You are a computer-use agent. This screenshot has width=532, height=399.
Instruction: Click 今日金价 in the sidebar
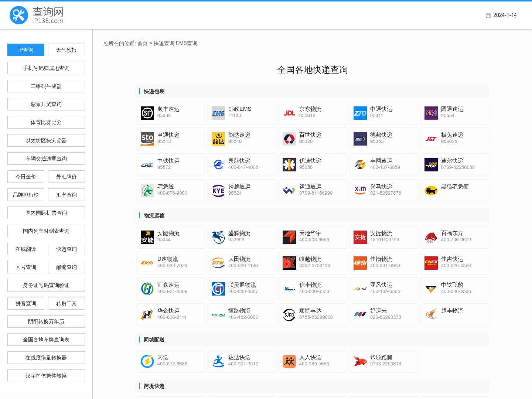(x=26, y=177)
